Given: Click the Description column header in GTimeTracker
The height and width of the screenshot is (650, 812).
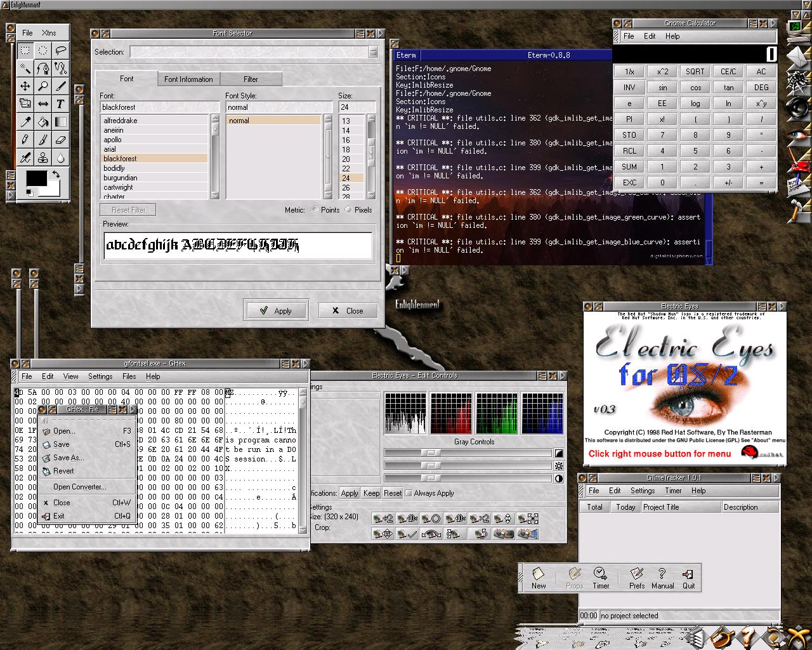Looking at the screenshot, I should pos(750,507).
